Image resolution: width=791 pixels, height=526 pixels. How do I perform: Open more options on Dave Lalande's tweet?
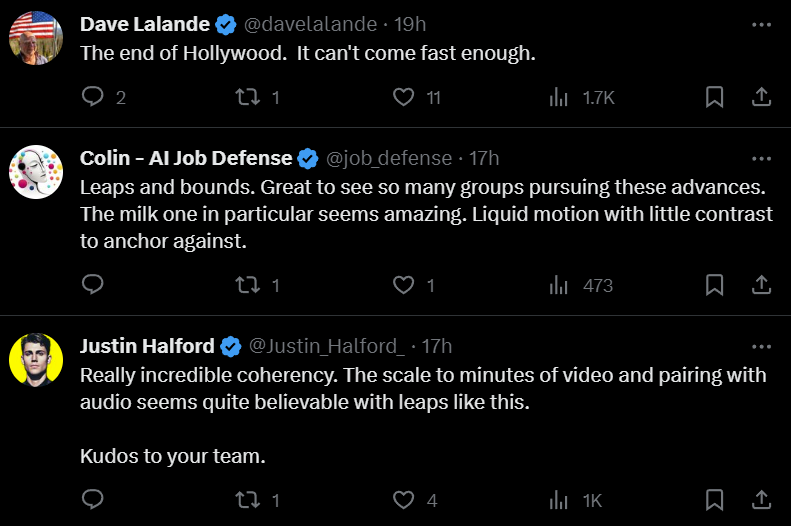coord(761,23)
